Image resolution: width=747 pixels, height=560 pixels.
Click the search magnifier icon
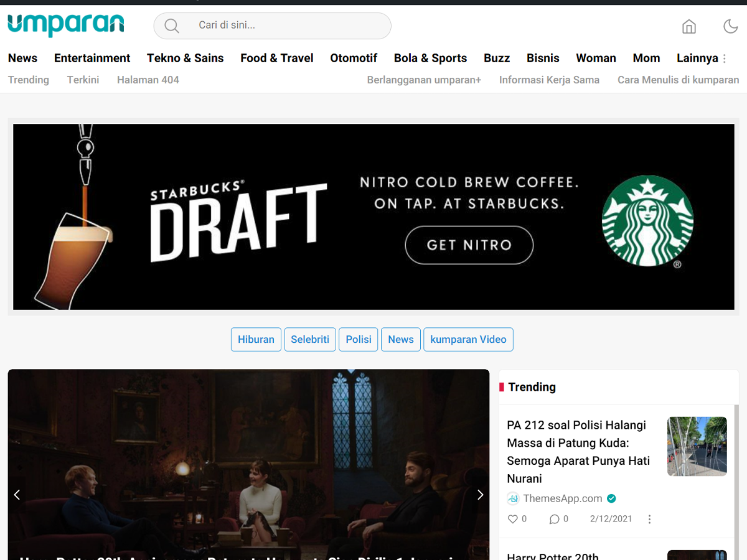tap(172, 26)
